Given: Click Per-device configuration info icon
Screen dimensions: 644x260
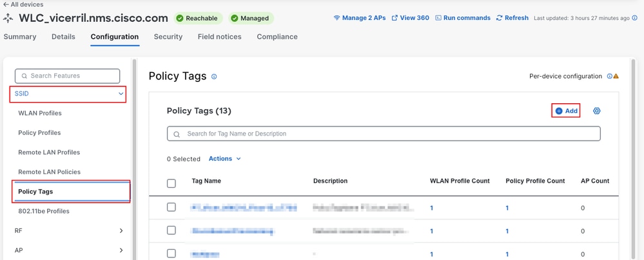Looking at the screenshot, I should (609, 76).
